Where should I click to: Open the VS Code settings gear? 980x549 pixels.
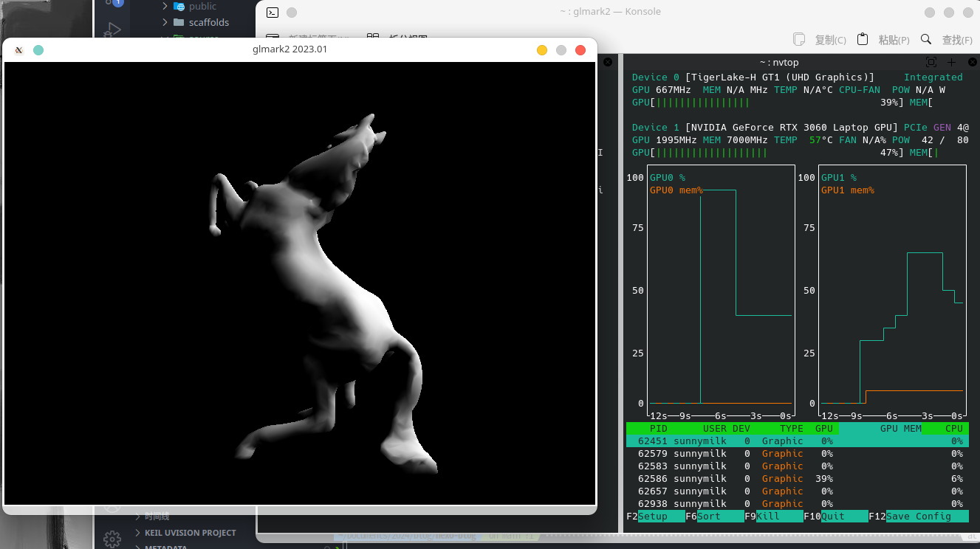tap(112, 539)
